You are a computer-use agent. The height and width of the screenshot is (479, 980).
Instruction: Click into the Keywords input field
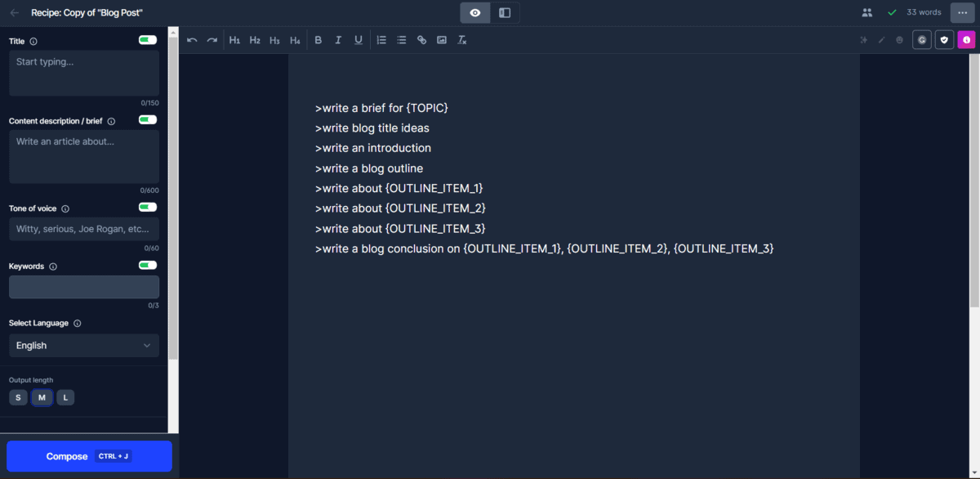pyautogui.click(x=84, y=287)
